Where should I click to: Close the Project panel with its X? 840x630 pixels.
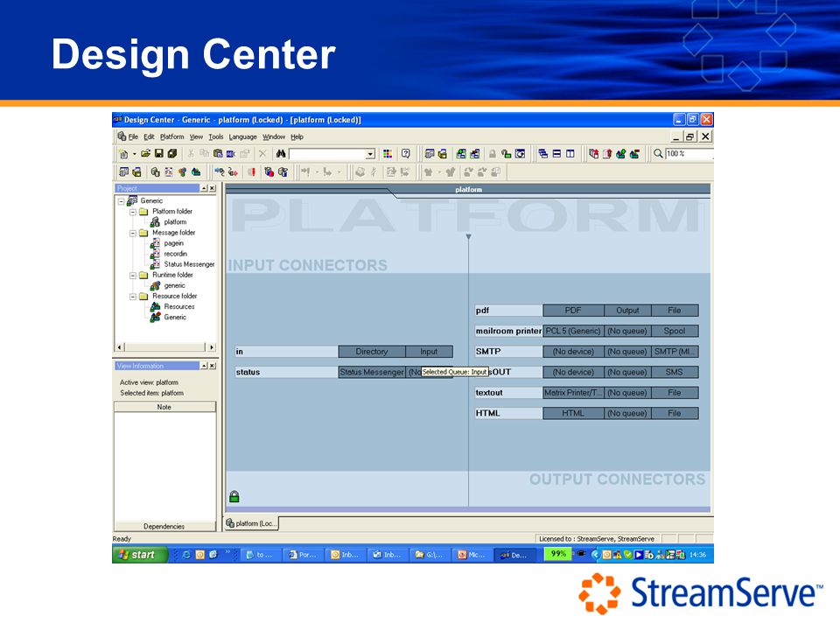(213, 188)
